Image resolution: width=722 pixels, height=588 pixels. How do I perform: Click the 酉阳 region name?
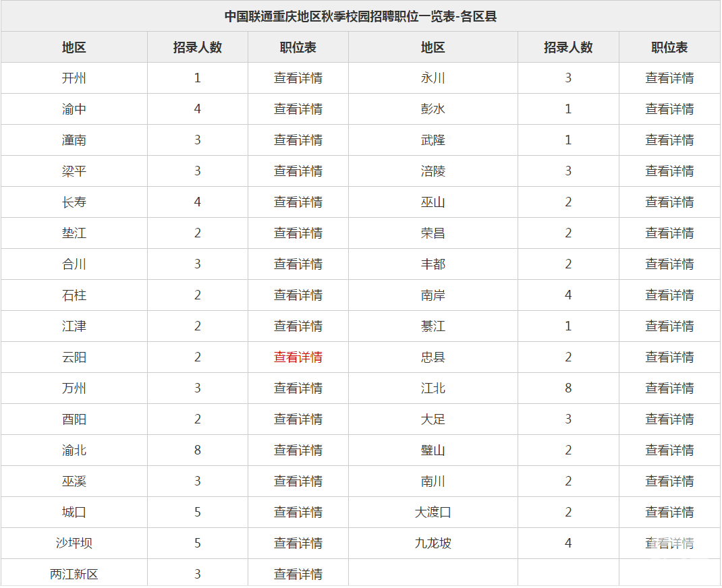[74, 419]
